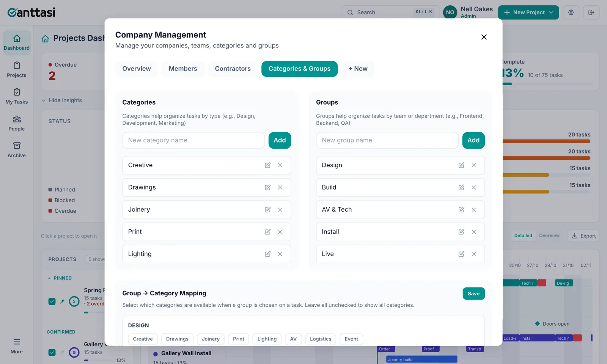Screen dimensions: 607x364
Task: Focus the Search box
Action: click(390, 13)
